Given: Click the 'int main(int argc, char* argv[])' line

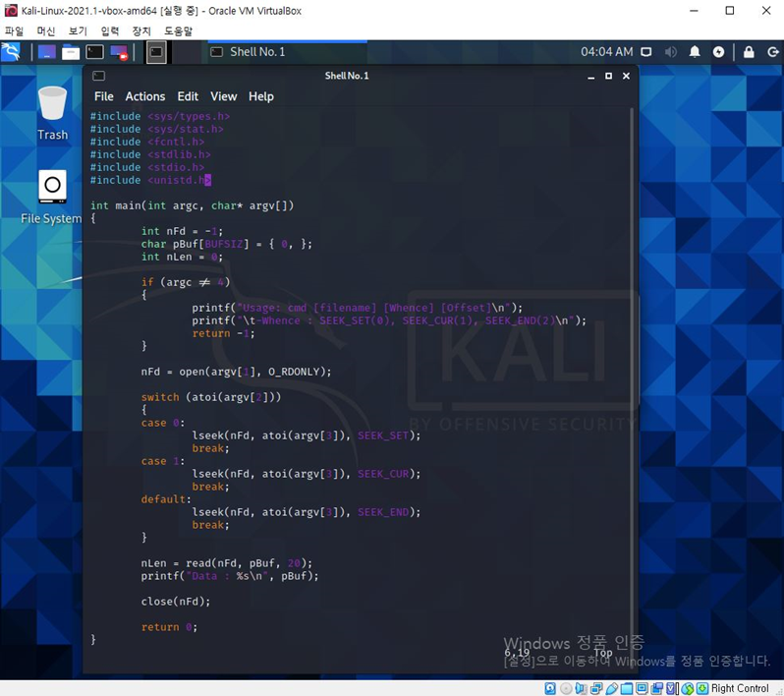Looking at the screenshot, I should 192,205.
